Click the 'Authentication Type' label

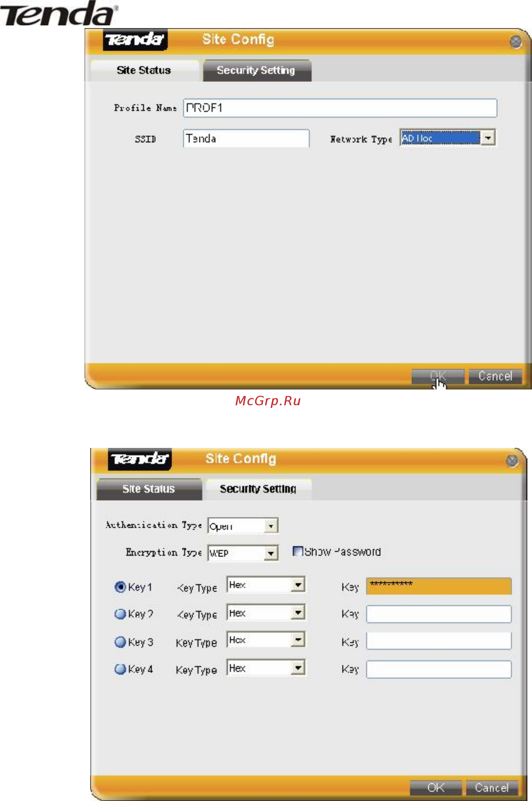(154, 525)
